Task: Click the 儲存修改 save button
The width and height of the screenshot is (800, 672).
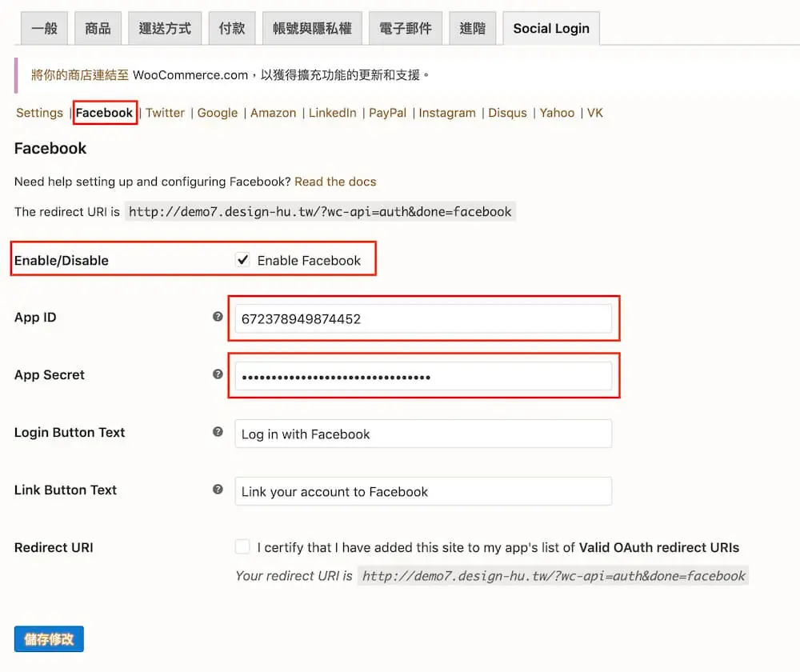Action: pyautogui.click(x=49, y=639)
